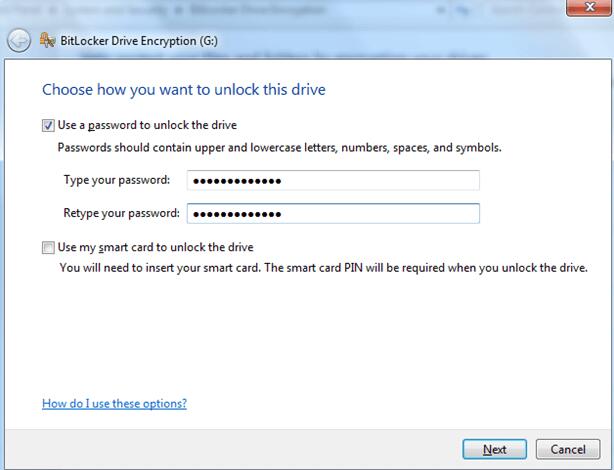Click the gray footer bar left of Next

(x=233, y=449)
